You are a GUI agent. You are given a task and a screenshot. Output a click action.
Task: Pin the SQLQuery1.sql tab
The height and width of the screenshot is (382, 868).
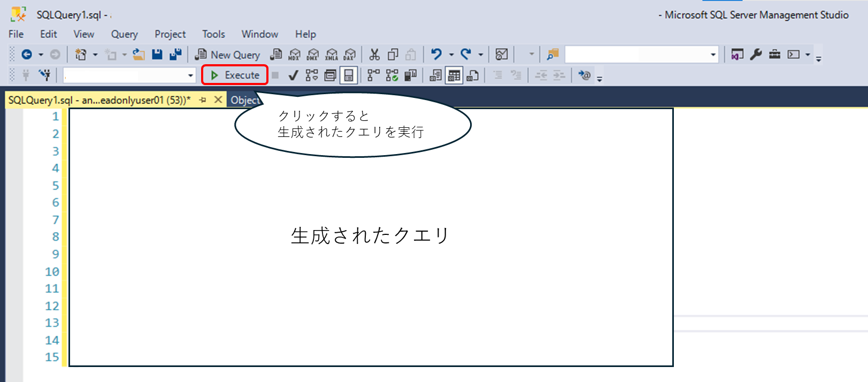203,100
